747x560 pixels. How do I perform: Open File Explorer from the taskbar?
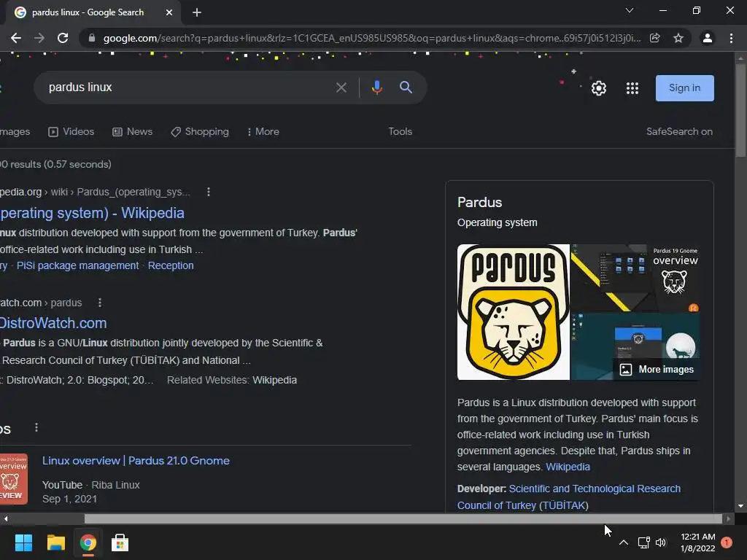(55, 542)
